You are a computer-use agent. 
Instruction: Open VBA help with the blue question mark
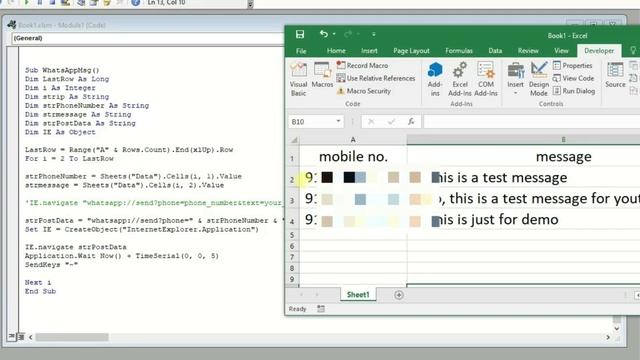[136, 3]
